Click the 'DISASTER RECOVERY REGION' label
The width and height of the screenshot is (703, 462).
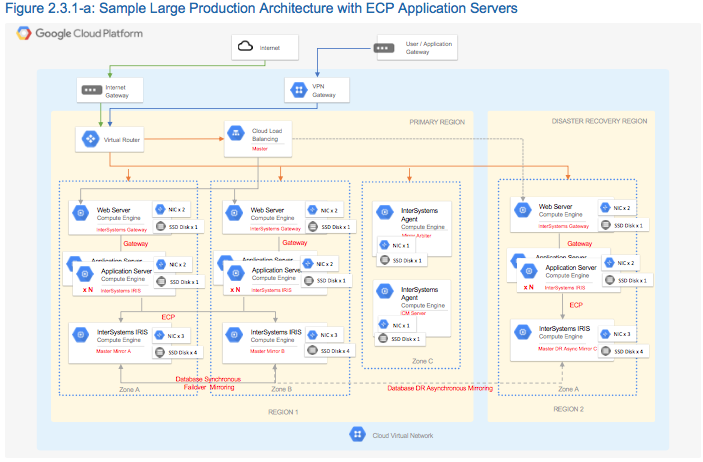pyautogui.click(x=599, y=121)
